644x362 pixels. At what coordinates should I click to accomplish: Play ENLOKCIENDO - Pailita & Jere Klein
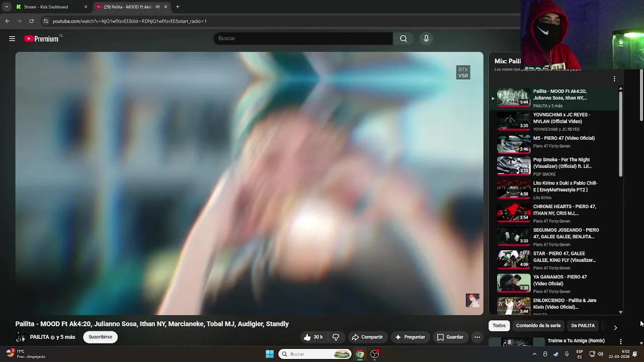(x=553, y=306)
